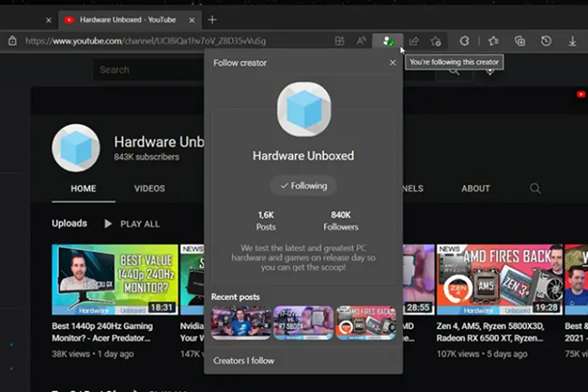The width and height of the screenshot is (588, 392).
Task: Open the AMD Fires Back video thumbnail
Action: (499, 279)
